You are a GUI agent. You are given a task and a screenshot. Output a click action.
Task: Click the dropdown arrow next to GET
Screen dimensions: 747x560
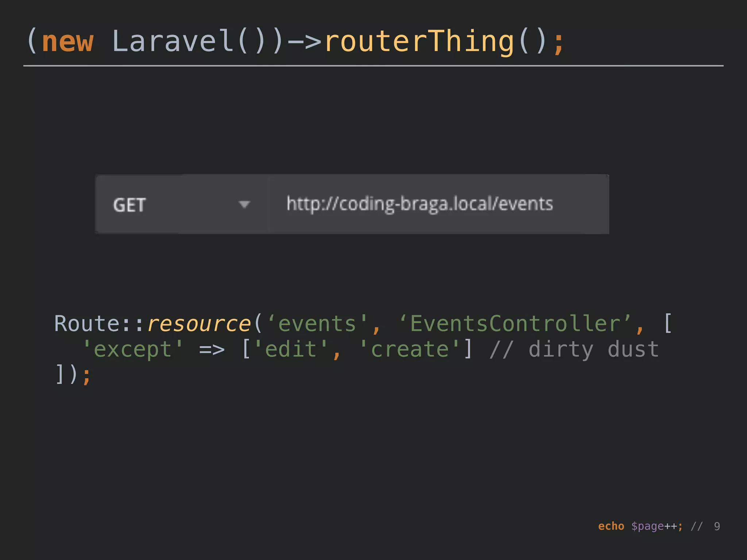(244, 204)
